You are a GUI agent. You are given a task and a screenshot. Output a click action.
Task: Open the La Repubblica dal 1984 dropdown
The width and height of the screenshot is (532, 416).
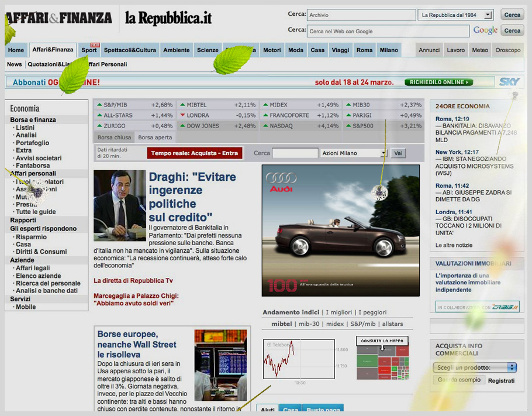pyautogui.click(x=455, y=15)
